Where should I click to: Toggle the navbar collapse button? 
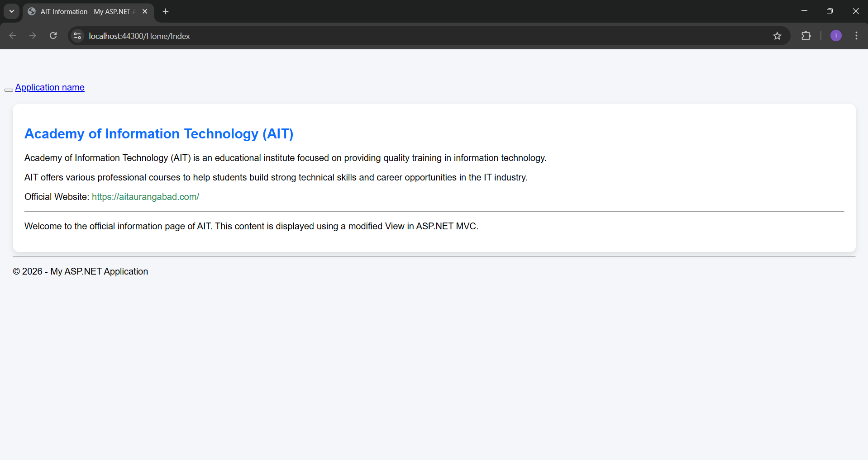click(x=9, y=90)
